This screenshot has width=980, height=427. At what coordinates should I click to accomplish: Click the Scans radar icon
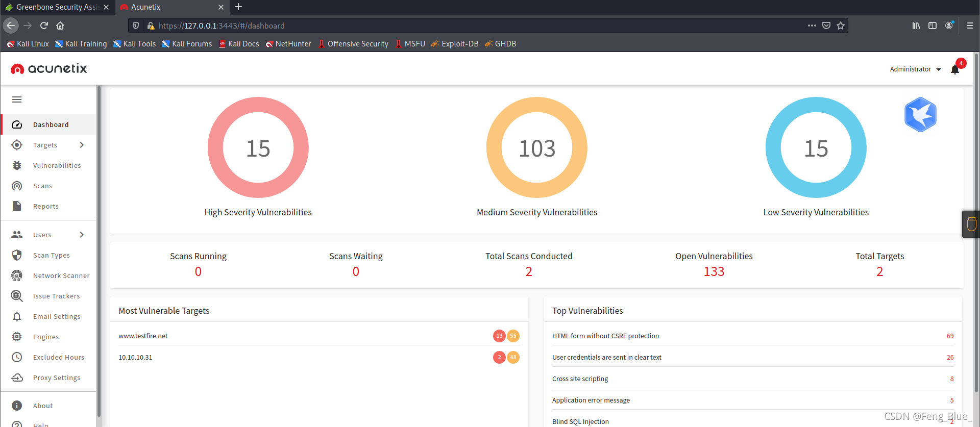coord(17,186)
